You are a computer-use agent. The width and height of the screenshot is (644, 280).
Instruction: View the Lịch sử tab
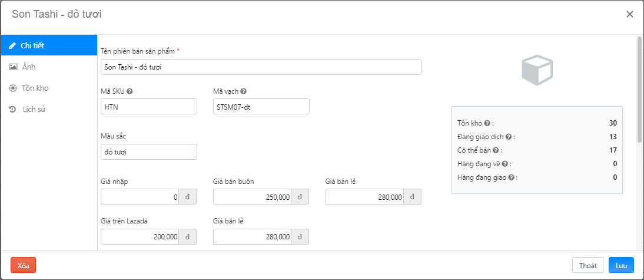(49, 109)
